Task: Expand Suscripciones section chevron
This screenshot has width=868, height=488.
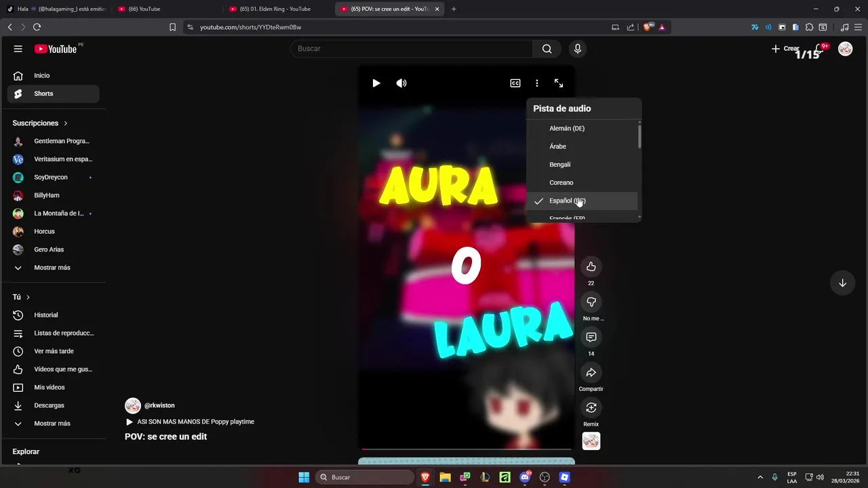Action: pyautogui.click(x=66, y=123)
